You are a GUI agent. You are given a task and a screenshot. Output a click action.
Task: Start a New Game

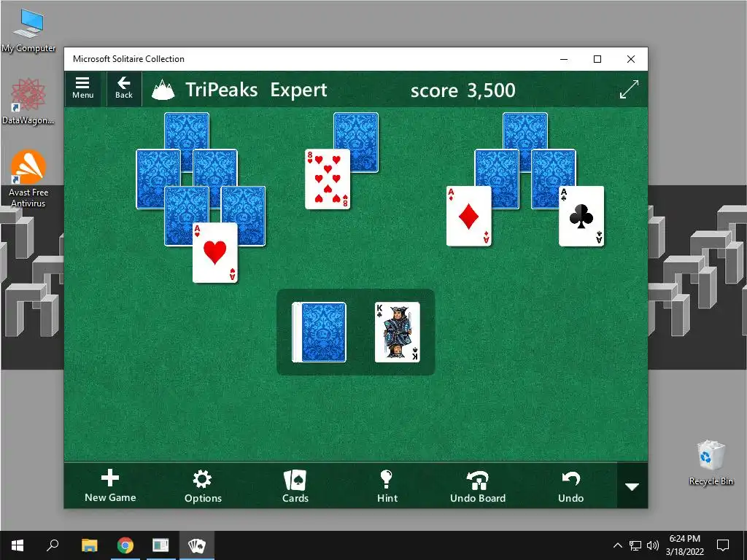point(110,486)
